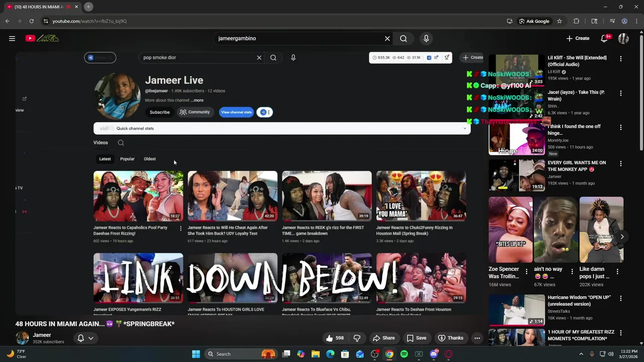
Task: Reload the page in Chrome
Action: click(x=31, y=21)
